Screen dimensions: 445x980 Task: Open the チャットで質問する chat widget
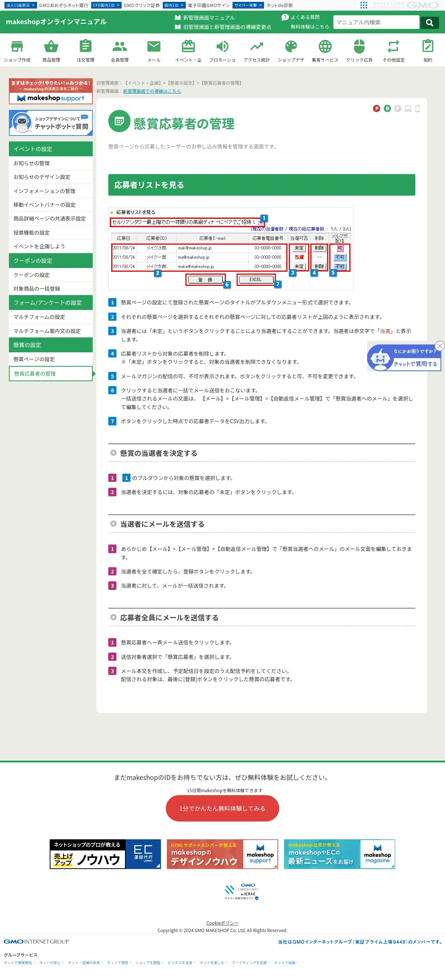click(x=403, y=358)
